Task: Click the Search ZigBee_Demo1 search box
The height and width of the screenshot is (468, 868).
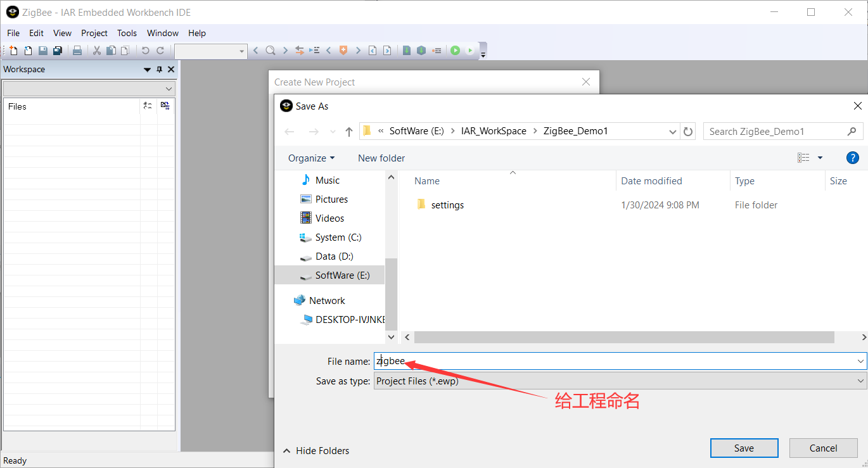Action: tap(783, 131)
